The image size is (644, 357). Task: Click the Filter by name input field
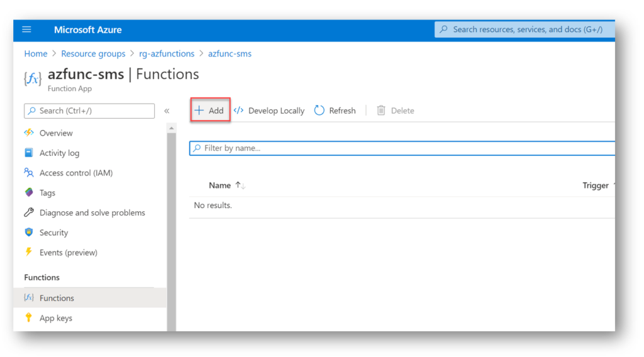click(x=402, y=148)
